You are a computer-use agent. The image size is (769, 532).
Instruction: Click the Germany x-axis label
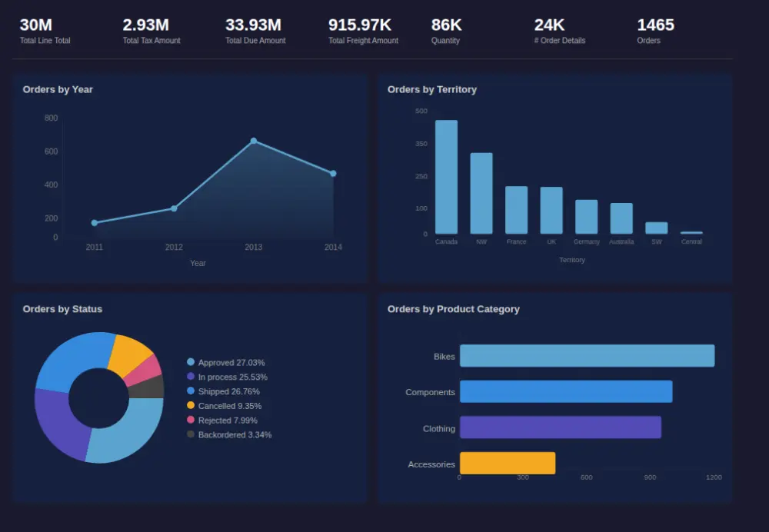pyautogui.click(x=587, y=241)
